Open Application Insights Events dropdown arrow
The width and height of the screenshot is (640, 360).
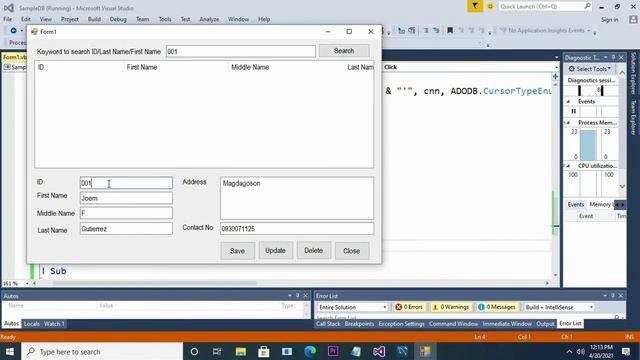click(589, 30)
